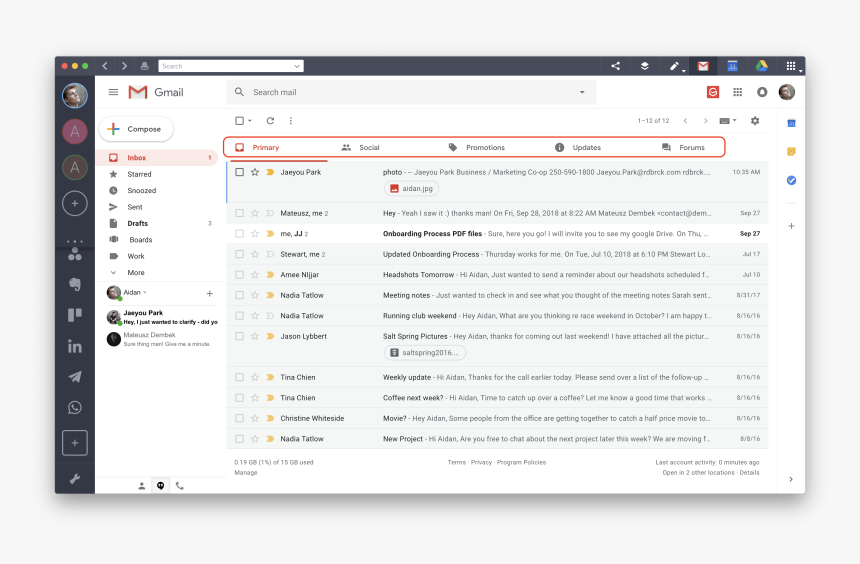860x564 pixels.
Task: Collapse the side panel with the bottom-right chevron
Action: pos(791,479)
